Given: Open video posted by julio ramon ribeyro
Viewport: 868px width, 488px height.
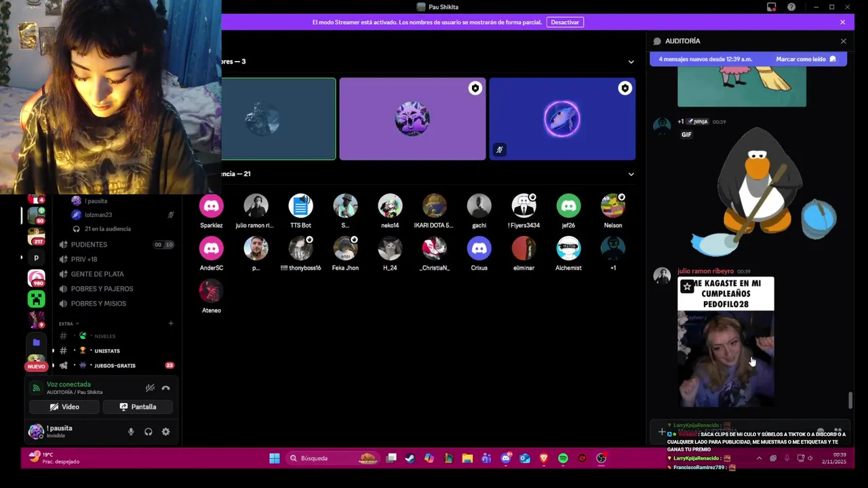Looking at the screenshot, I should click(726, 342).
